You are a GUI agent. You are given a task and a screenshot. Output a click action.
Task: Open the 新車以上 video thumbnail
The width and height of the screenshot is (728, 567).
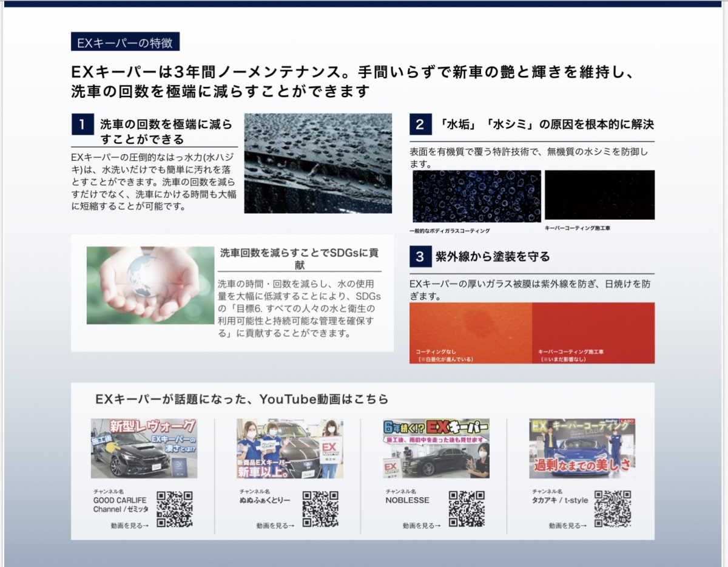[290, 449]
